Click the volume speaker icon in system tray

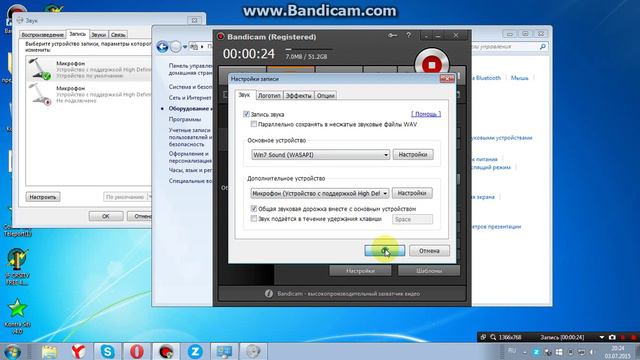pos(592,352)
